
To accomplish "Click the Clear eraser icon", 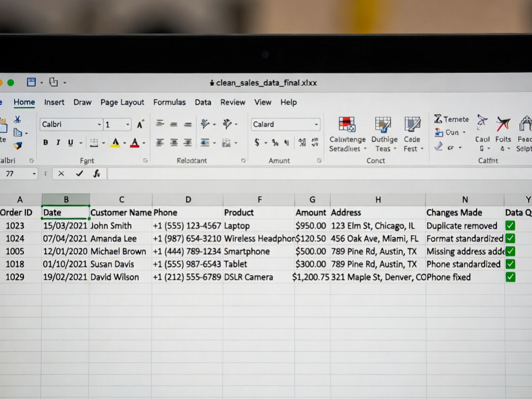I will [439, 147].
